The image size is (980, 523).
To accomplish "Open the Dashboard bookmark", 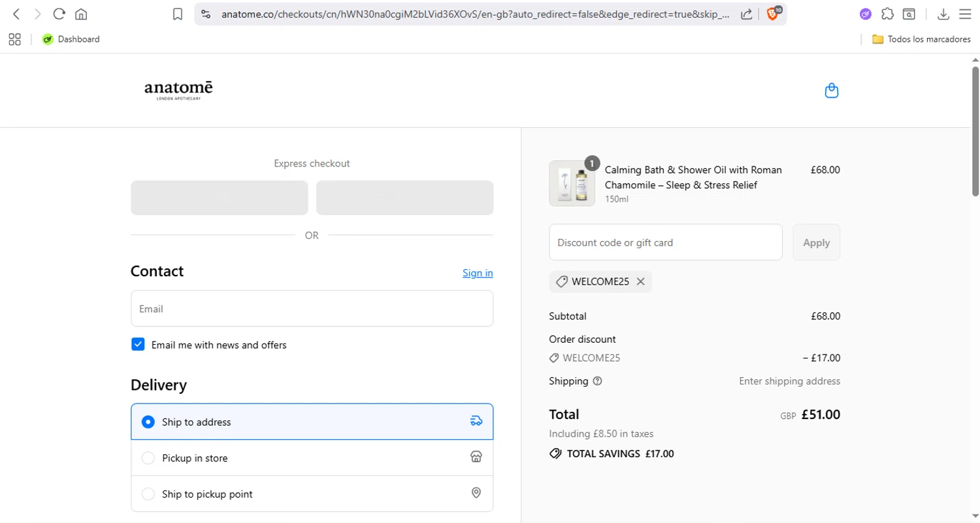I will (x=71, y=39).
